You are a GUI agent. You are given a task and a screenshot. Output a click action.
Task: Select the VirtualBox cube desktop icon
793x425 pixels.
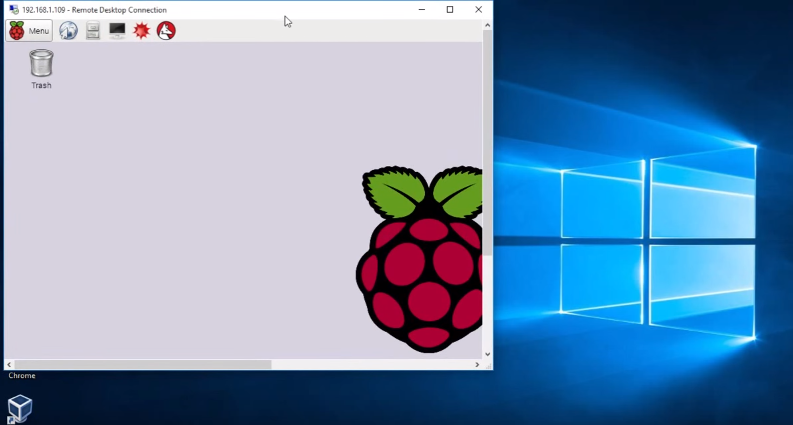pyautogui.click(x=19, y=409)
